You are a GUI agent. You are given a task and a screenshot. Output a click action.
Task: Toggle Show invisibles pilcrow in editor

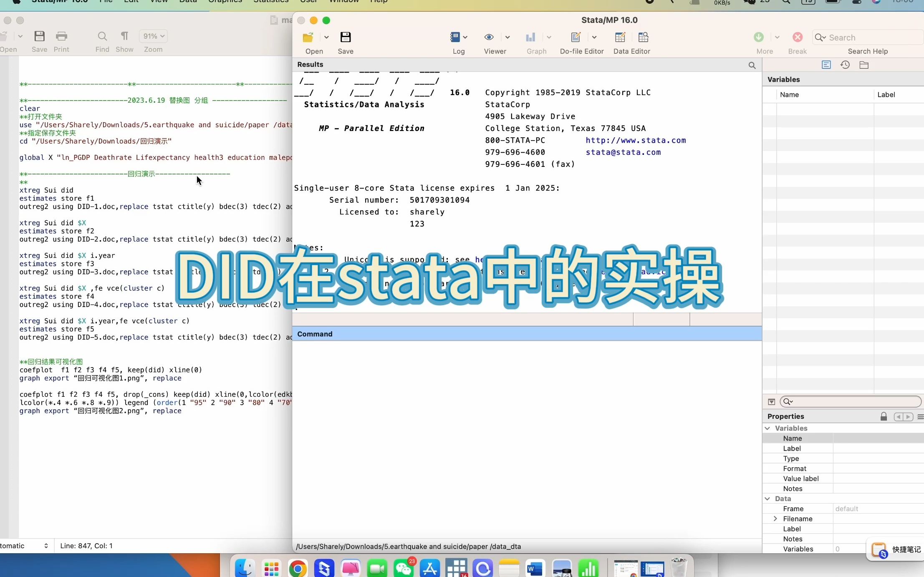click(x=124, y=37)
